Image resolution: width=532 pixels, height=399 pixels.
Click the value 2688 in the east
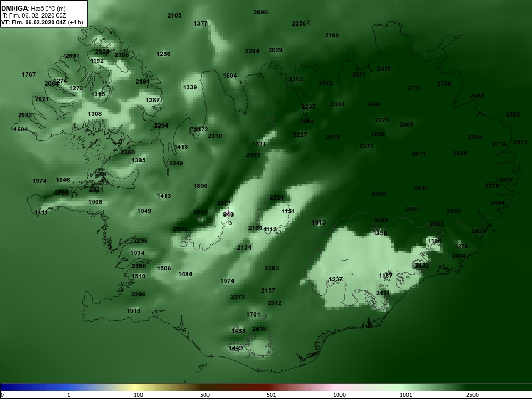[460, 153]
